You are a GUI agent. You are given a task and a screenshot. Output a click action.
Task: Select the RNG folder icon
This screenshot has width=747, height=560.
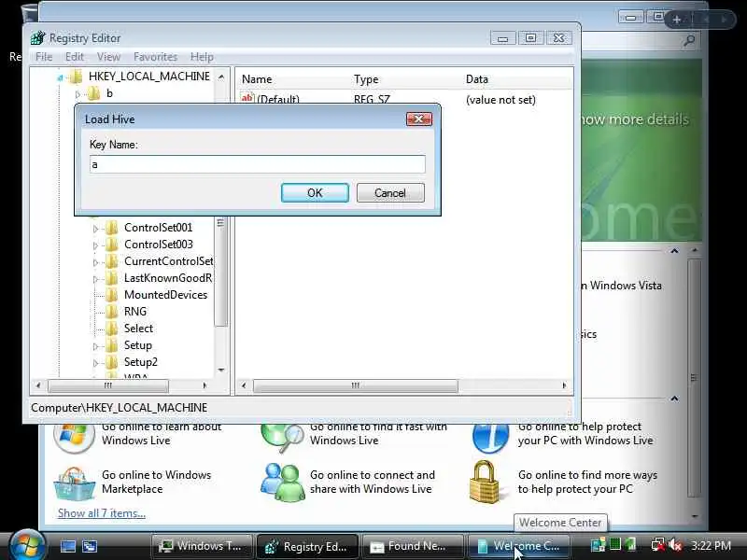coord(111,312)
